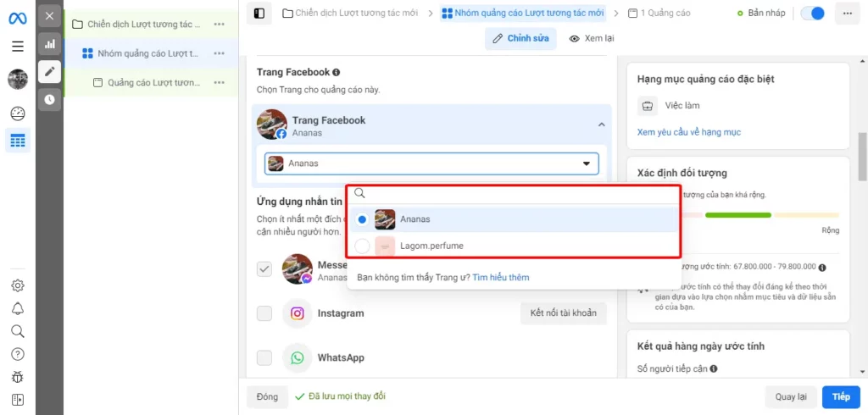The width and height of the screenshot is (868, 415).
Task: Open the account overview gauge icon
Action: coord(18,113)
